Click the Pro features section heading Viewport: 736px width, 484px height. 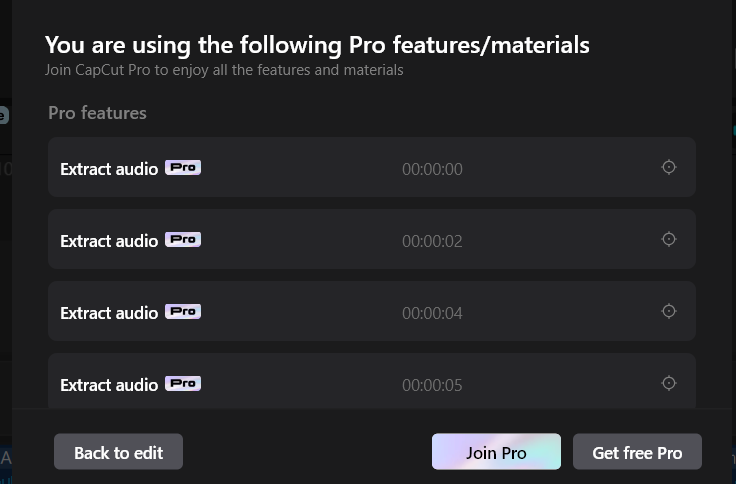97,113
